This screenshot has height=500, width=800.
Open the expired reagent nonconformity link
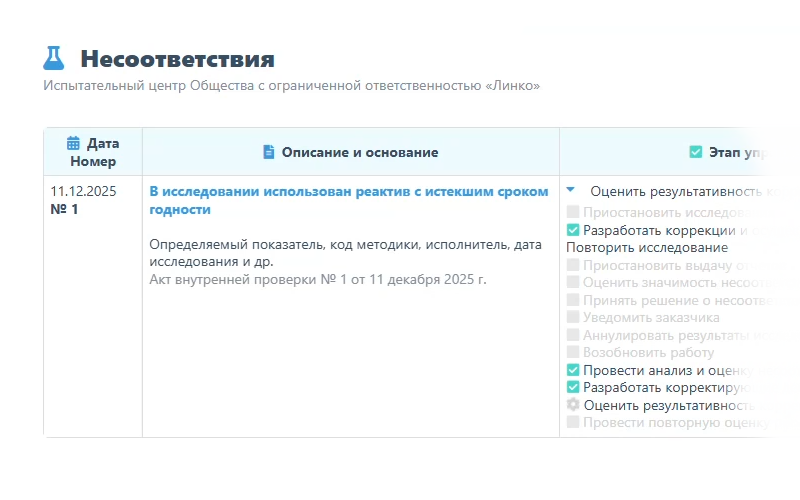[x=348, y=201]
